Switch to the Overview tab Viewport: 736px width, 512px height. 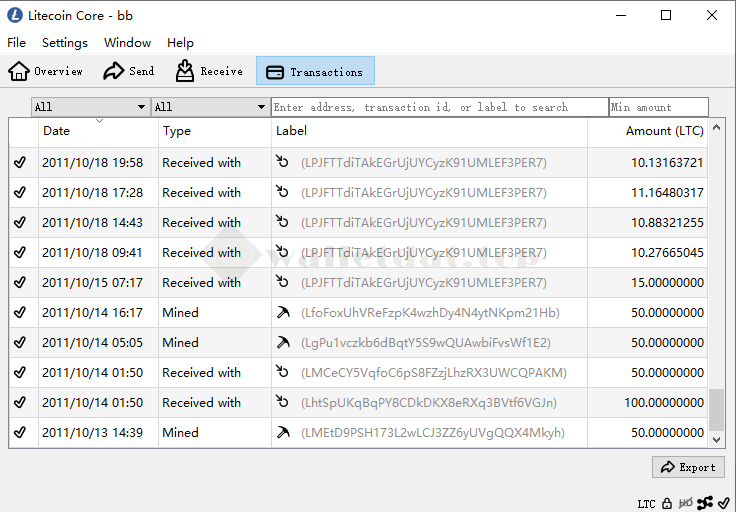click(x=46, y=71)
